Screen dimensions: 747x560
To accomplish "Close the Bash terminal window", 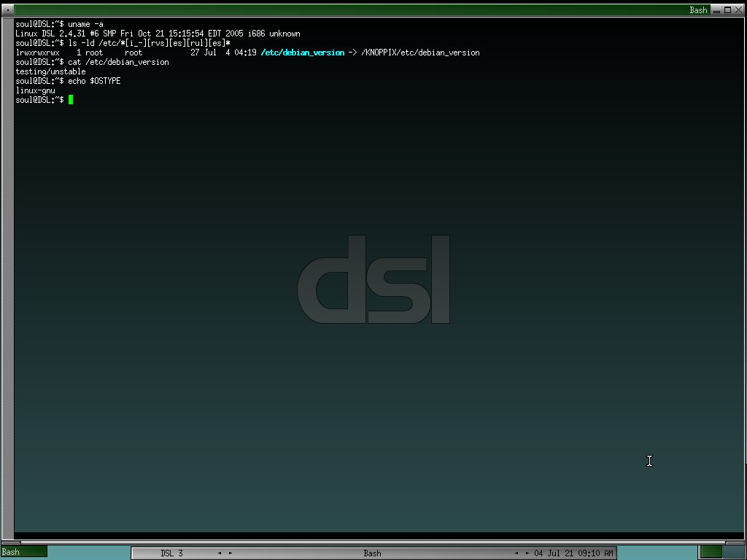I will pyautogui.click(x=738, y=10).
